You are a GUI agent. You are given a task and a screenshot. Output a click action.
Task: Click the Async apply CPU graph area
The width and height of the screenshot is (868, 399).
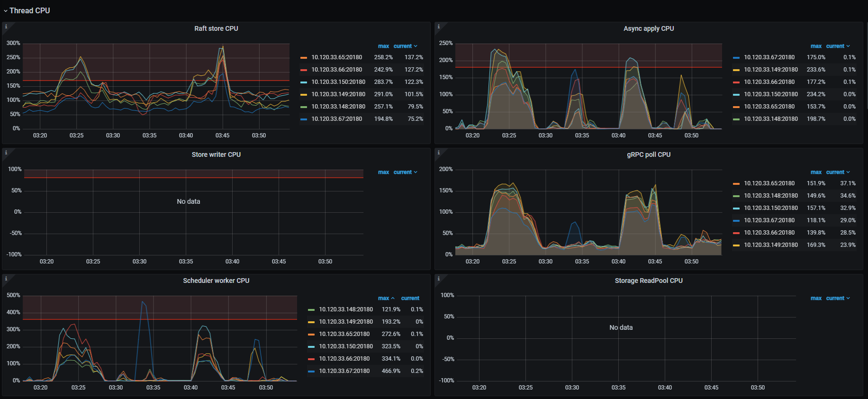(588, 86)
